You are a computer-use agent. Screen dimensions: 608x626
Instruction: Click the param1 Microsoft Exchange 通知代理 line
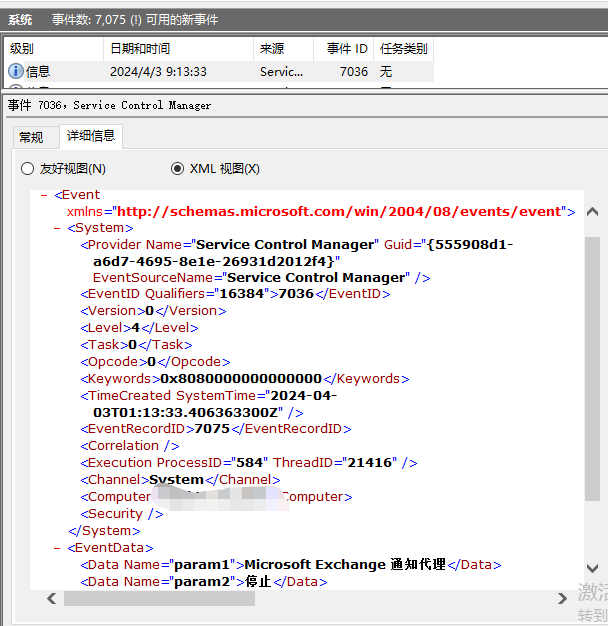(x=291, y=565)
